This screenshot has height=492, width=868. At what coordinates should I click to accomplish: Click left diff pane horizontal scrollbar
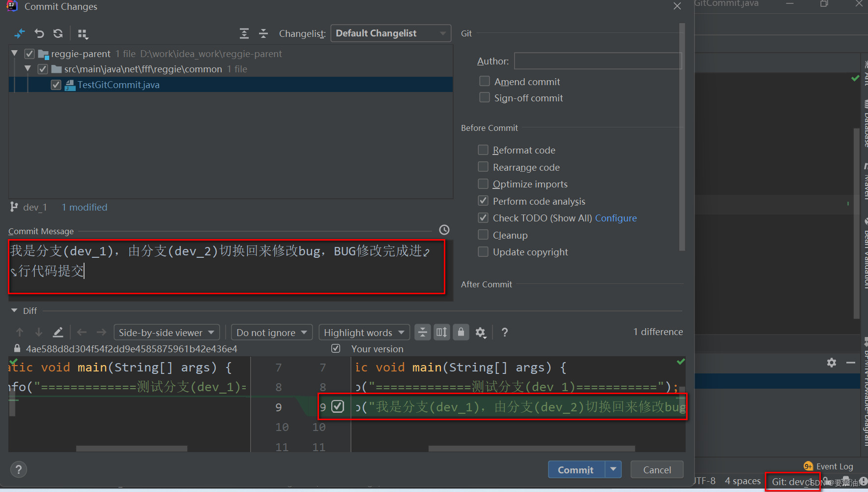click(132, 449)
